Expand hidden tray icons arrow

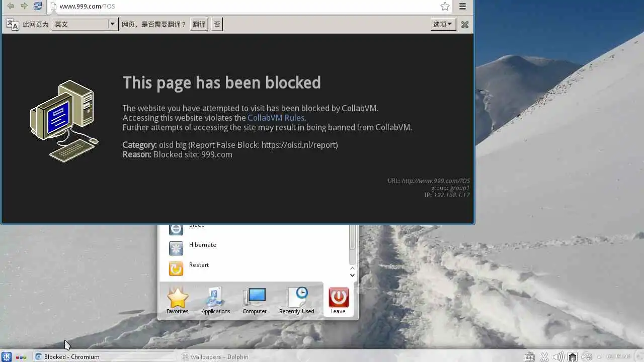599,357
